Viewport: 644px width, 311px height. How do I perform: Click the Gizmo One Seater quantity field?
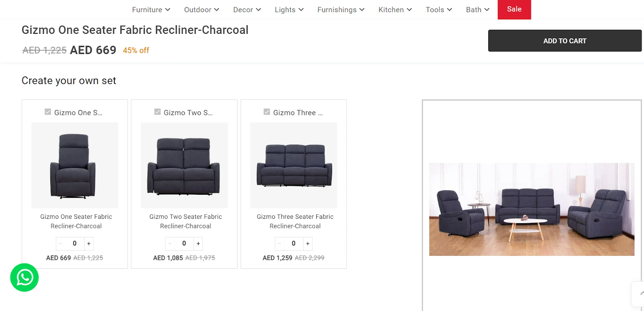75,244
